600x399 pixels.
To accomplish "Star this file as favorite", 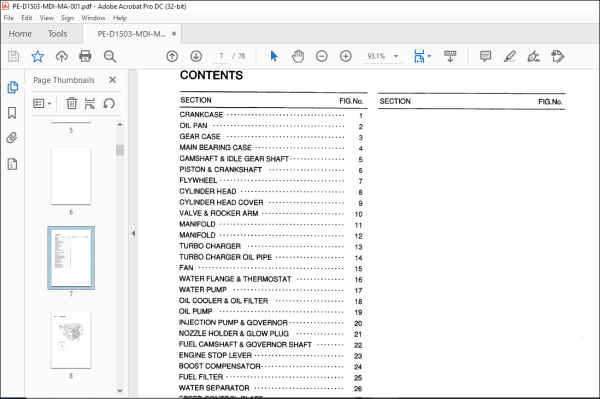I will tap(38, 56).
